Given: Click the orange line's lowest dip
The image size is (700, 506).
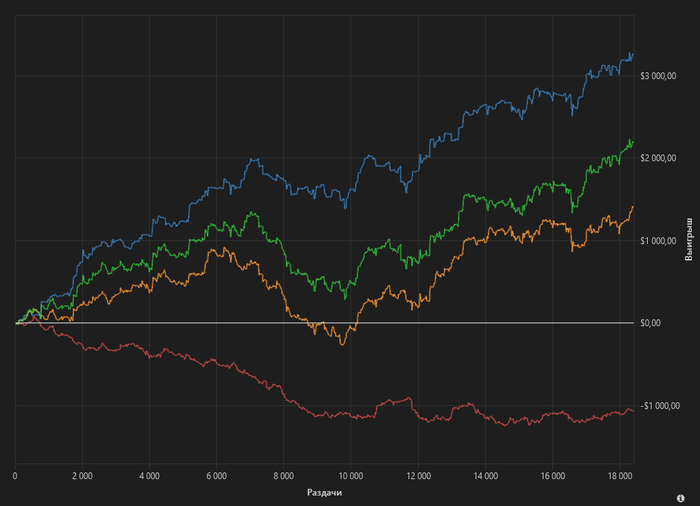Looking at the screenshot, I should point(342,344).
